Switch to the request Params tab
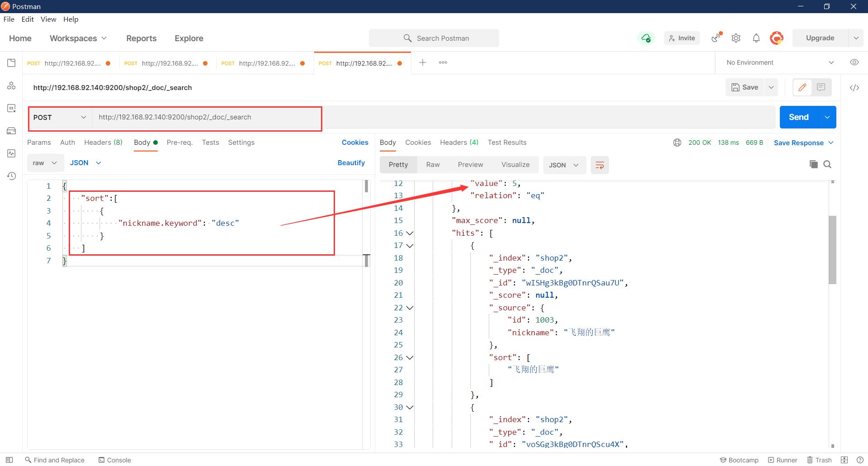Image resolution: width=868 pixels, height=466 pixels. pyautogui.click(x=39, y=143)
